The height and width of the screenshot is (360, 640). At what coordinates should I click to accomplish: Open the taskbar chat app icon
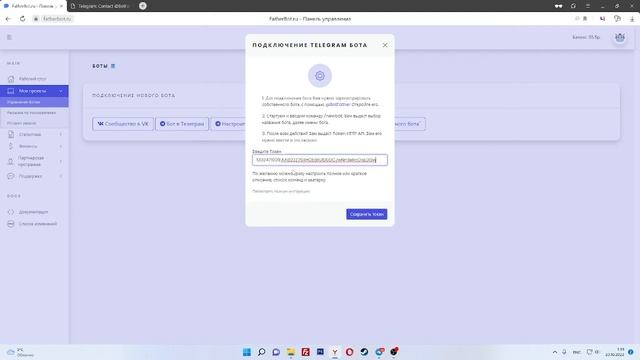276,352
